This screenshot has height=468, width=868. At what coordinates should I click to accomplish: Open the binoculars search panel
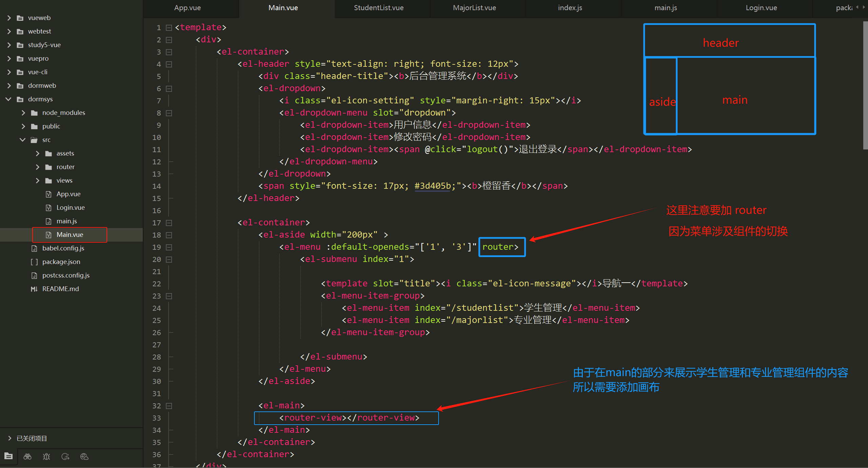27,456
